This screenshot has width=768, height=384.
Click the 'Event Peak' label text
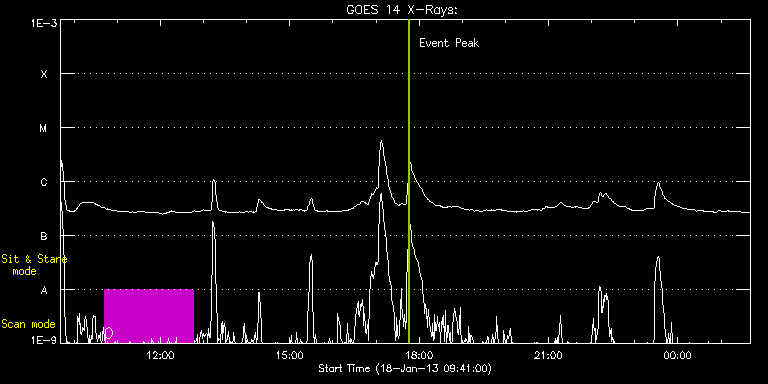click(449, 43)
